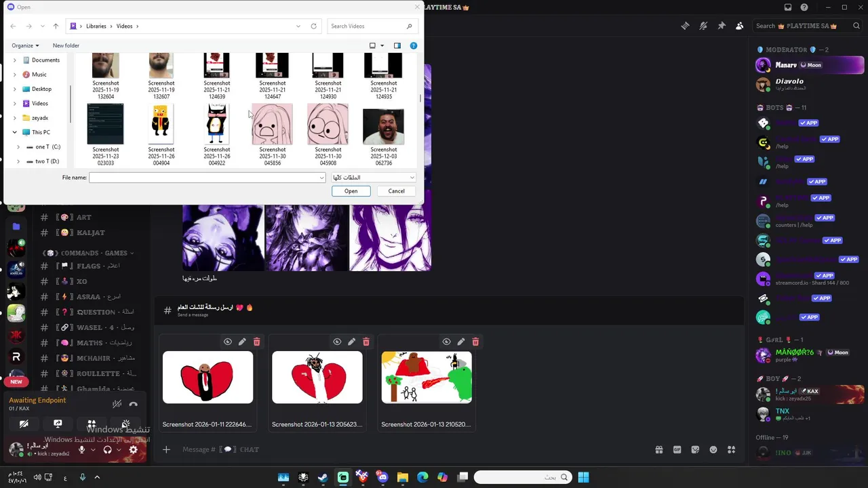The width and height of the screenshot is (868, 488).
Task: Refresh the Videos folder view
Action: [x=313, y=26]
